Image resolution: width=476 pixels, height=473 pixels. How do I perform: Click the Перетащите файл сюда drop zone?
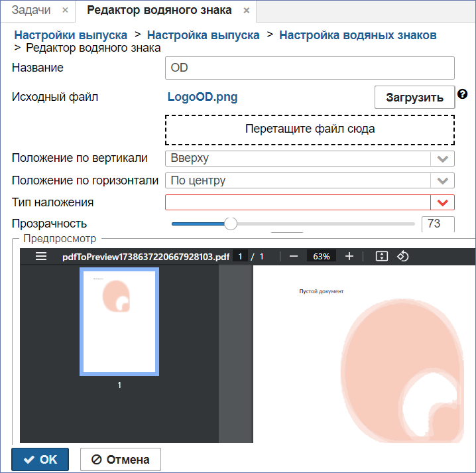coord(310,130)
